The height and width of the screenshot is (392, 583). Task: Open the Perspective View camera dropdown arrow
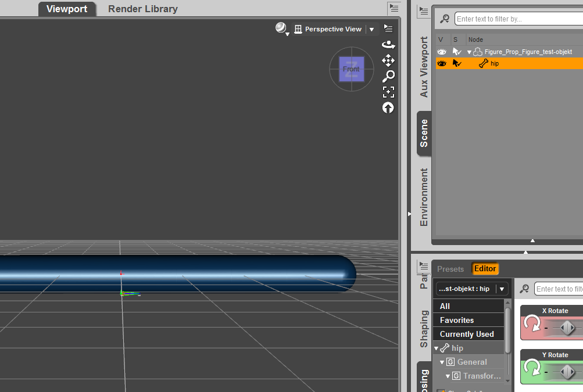[x=371, y=30]
